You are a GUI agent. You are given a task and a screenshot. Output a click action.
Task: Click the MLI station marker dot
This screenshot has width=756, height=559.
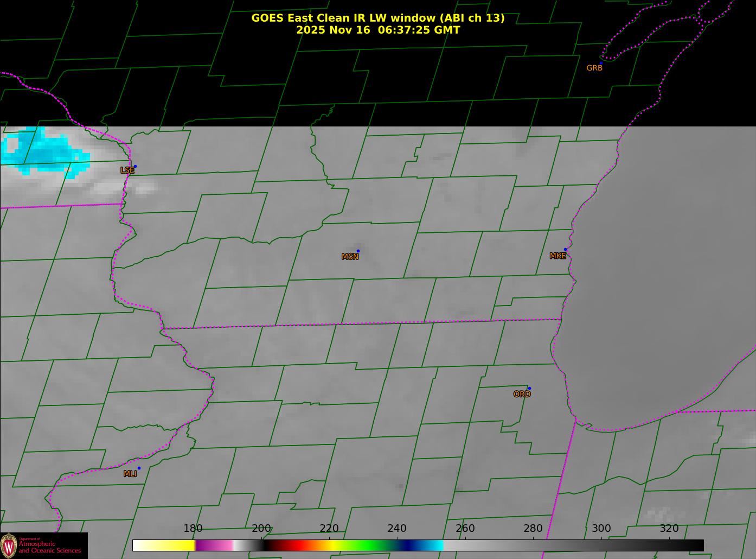click(x=139, y=468)
